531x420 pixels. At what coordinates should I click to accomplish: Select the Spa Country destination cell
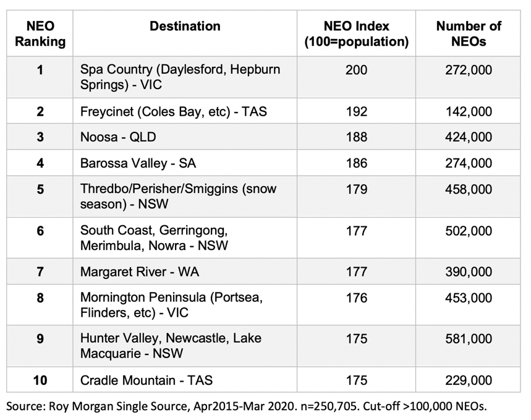click(180, 77)
